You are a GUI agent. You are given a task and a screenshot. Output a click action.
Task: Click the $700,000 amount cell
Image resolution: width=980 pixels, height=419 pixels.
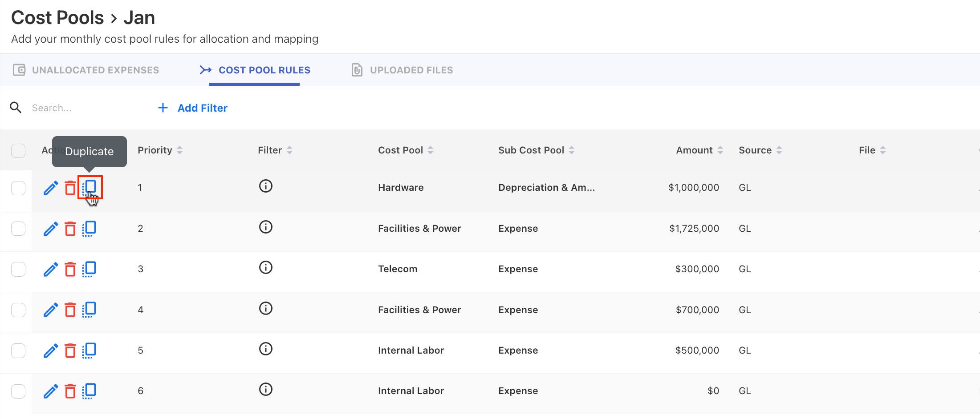pos(697,310)
